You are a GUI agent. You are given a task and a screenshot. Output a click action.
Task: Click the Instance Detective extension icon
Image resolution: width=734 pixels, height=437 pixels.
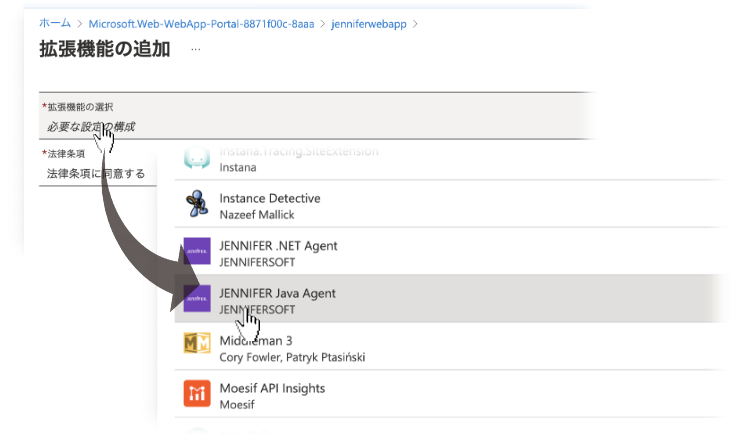tap(196, 204)
